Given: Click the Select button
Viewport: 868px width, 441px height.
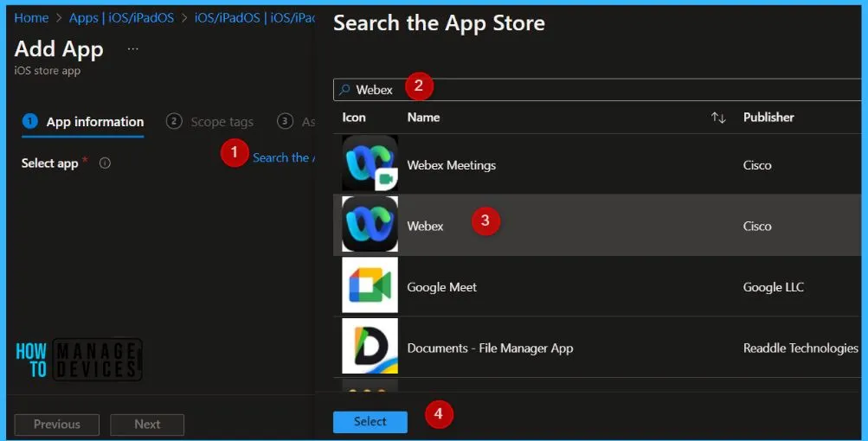Looking at the screenshot, I should pyautogui.click(x=370, y=422).
